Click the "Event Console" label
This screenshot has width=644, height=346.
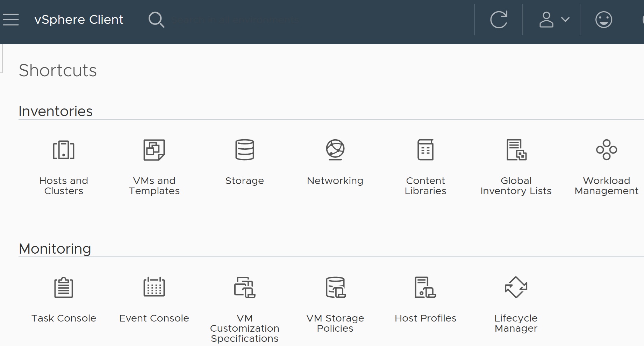point(154,318)
